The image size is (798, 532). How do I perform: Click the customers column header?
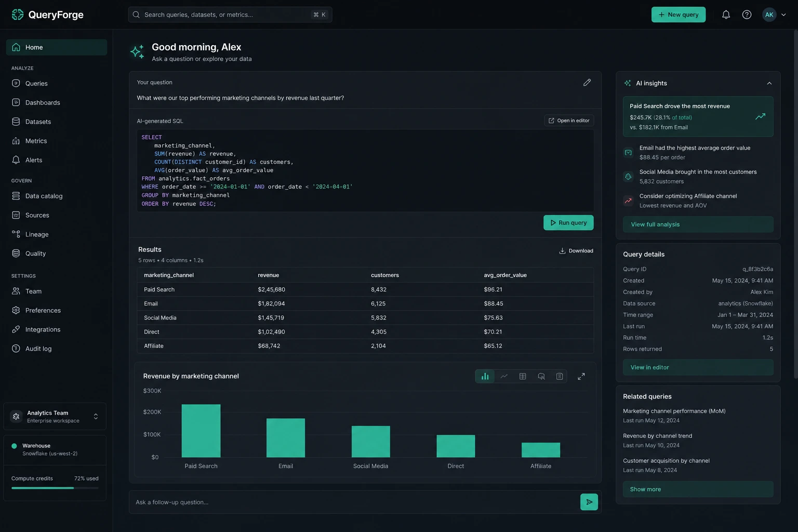point(385,275)
